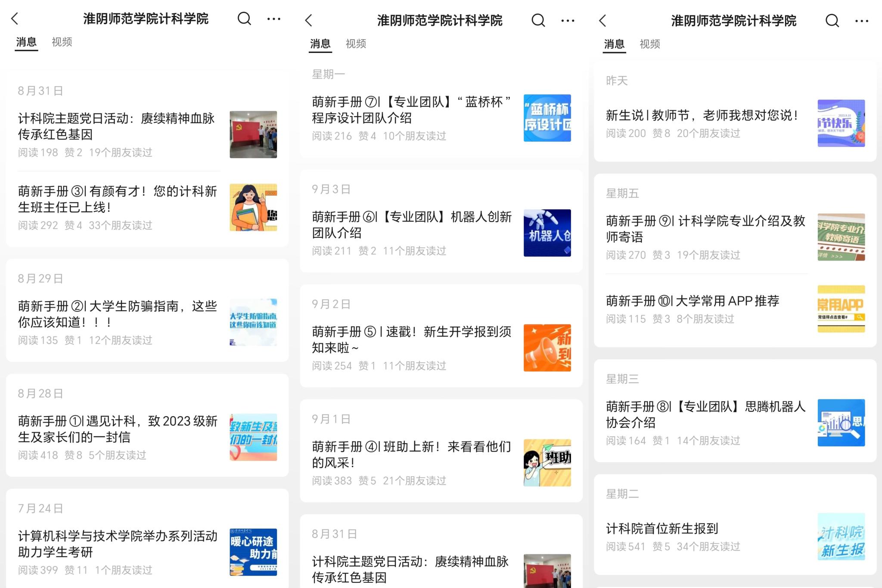882x588 pixels.
Task: Tap the back arrow in the left panel
Action: (15, 19)
